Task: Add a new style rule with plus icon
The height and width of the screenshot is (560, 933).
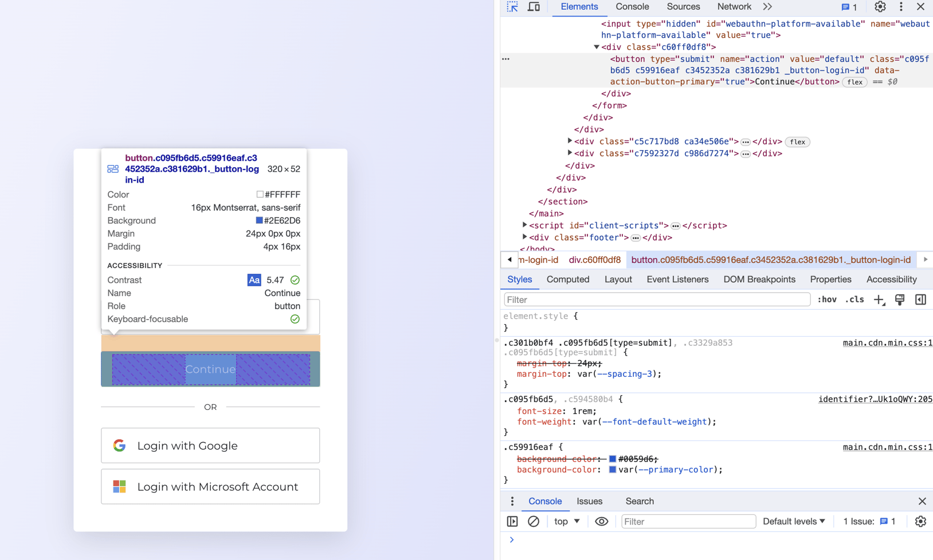Action: [879, 299]
